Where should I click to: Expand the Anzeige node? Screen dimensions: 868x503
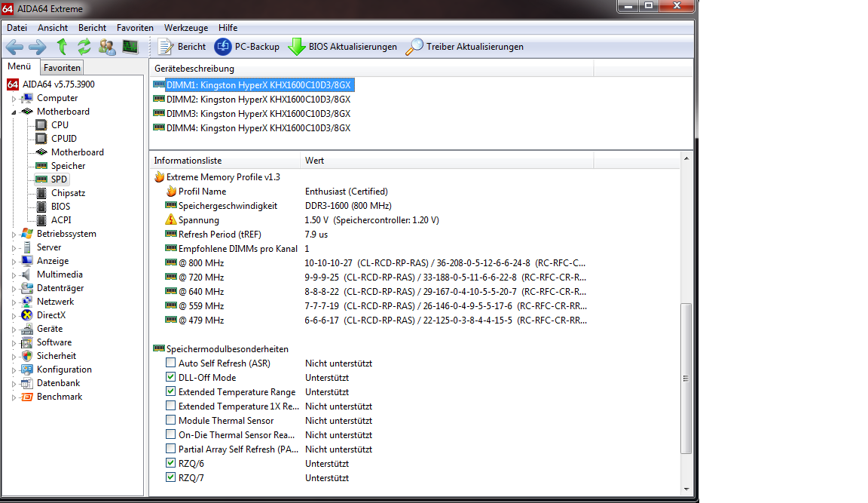[14, 262]
